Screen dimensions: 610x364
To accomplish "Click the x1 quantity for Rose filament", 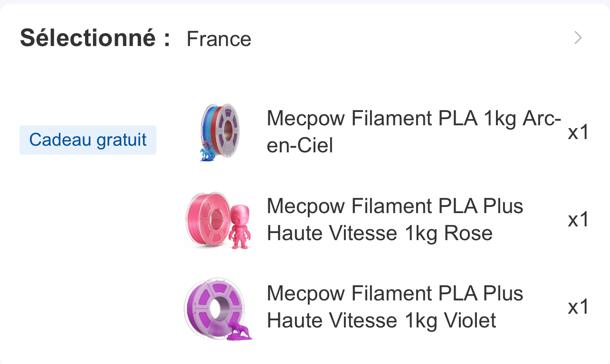I will 578,220.
